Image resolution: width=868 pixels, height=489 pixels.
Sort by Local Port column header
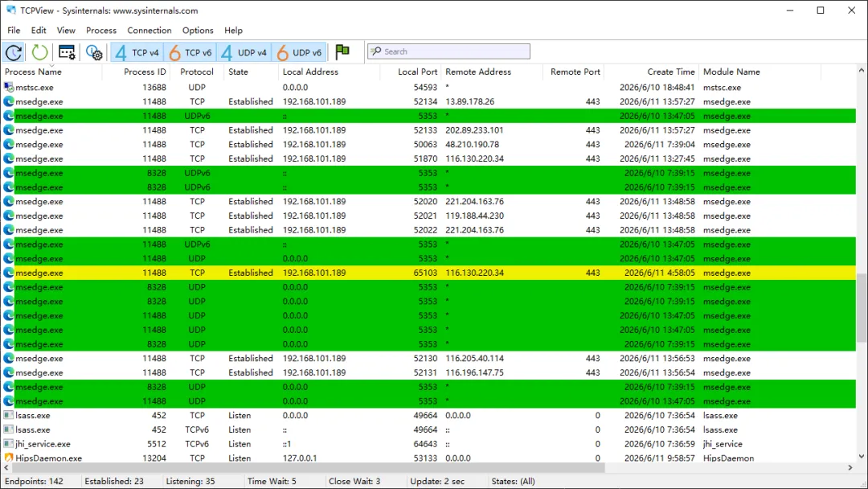[410, 72]
